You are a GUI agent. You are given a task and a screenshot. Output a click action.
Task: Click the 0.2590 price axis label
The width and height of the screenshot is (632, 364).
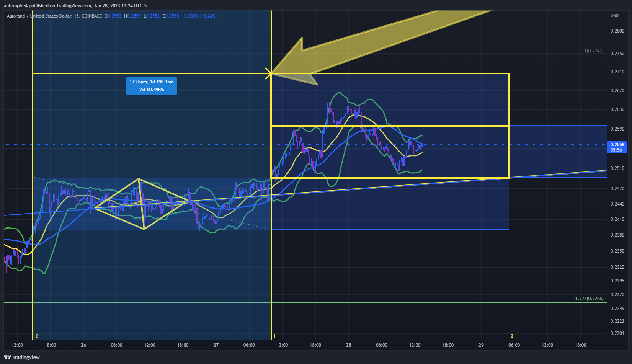[617, 129]
